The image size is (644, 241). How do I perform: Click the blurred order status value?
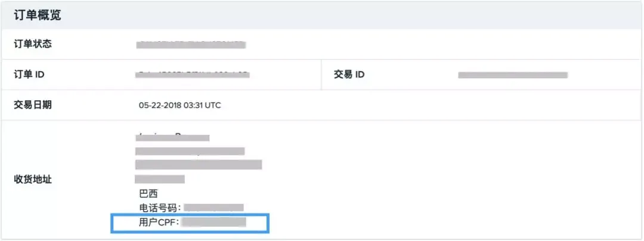191,45
